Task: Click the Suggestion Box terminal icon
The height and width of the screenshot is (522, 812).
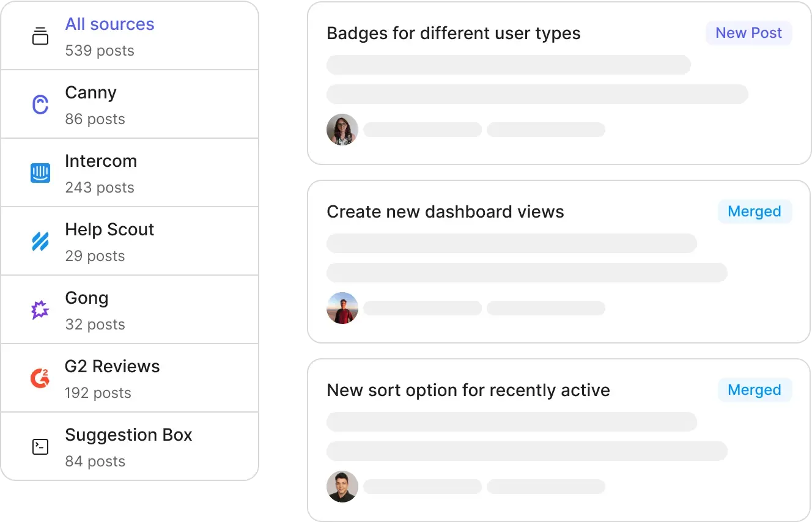Action: (x=40, y=446)
